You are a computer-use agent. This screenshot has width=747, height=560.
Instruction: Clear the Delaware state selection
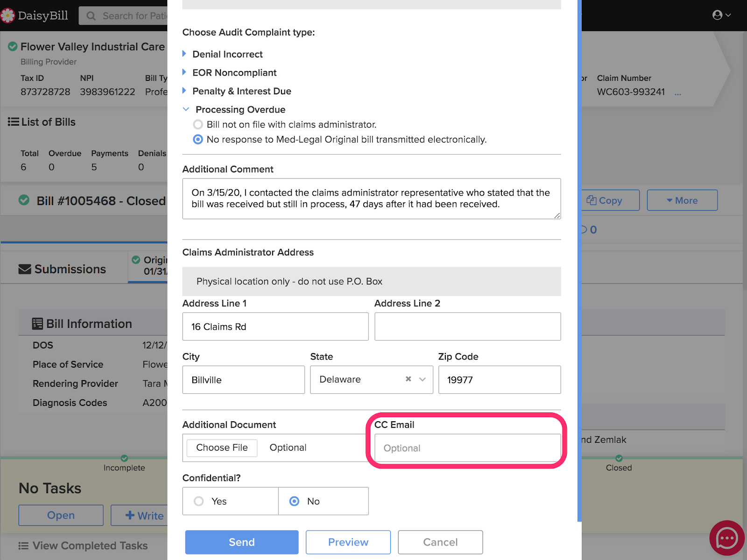(409, 379)
